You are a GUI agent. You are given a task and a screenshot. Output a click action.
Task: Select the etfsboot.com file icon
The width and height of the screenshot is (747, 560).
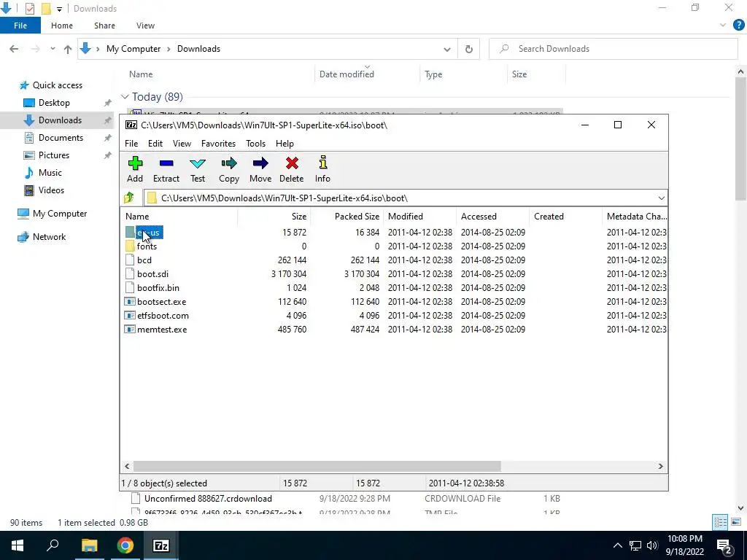pos(130,315)
